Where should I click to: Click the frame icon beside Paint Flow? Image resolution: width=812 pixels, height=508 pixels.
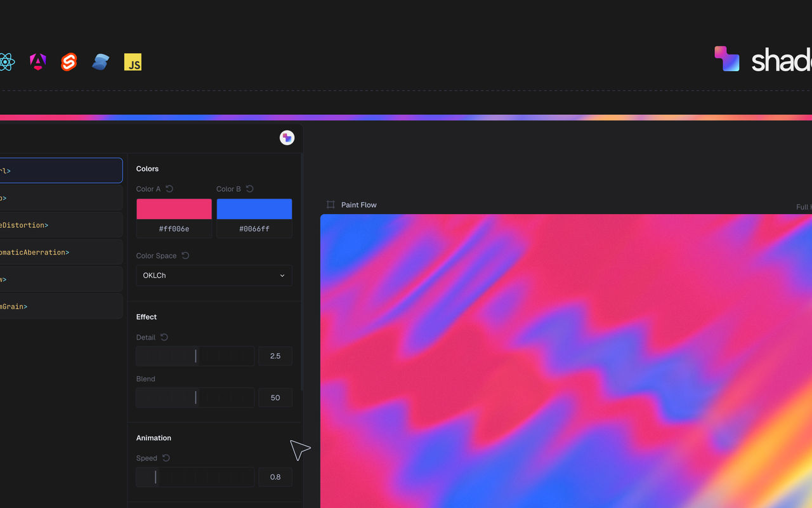tap(331, 204)
